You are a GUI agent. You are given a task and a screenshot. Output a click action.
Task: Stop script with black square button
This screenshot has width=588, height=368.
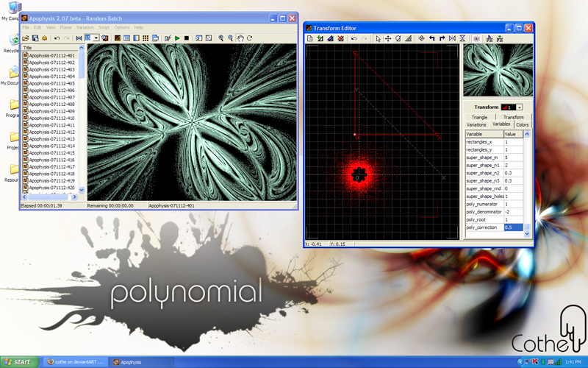point(187,38)
